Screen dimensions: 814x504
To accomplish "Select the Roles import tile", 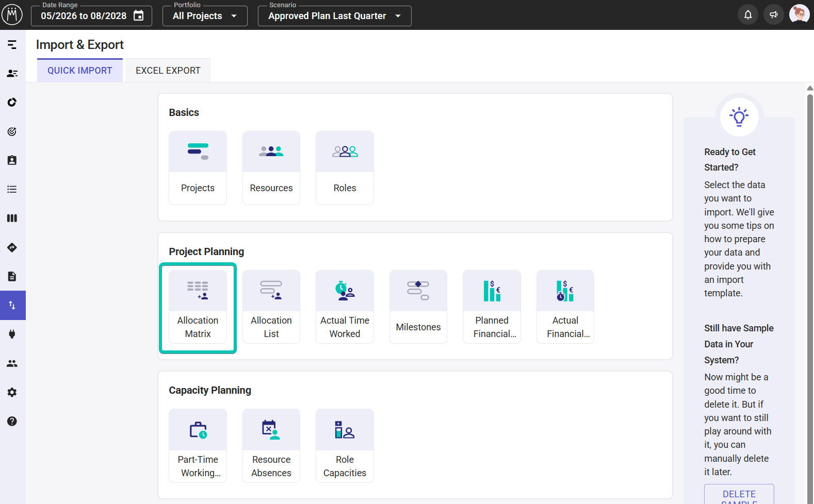I will click(x=345, y=168).
